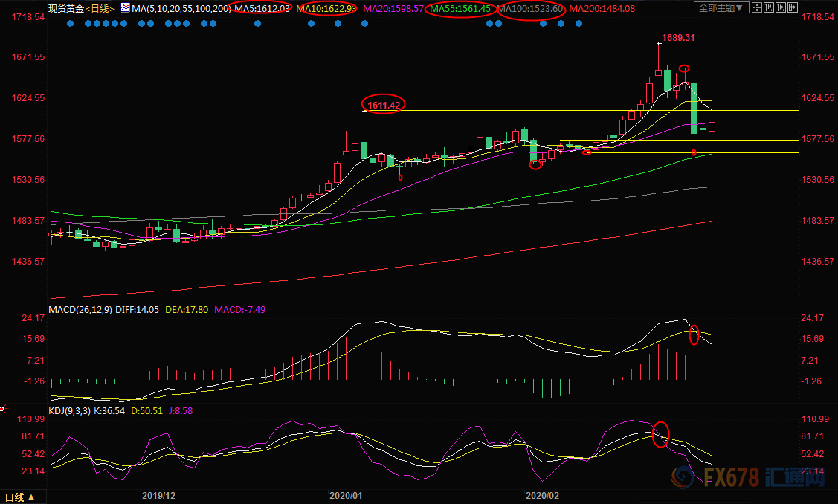The image size is (838, 504).
Task: Click the small red marker on left edge
Action: 2,409
